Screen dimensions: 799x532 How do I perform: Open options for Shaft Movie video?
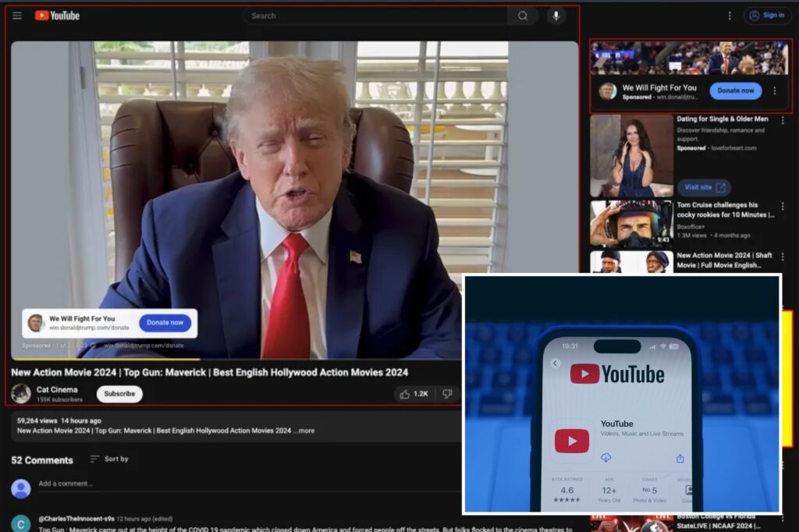click(783, 257)
